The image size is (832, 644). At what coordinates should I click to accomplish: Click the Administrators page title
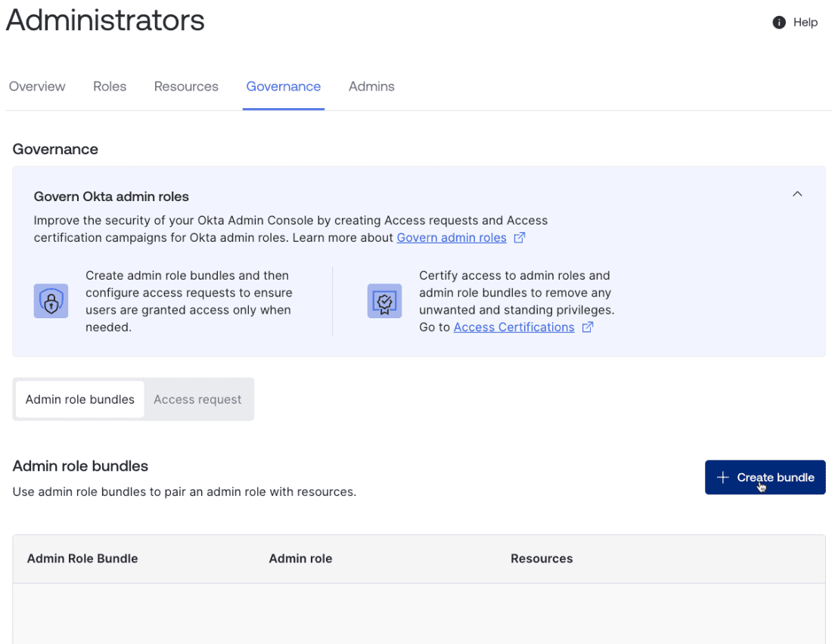coord(105,20)
